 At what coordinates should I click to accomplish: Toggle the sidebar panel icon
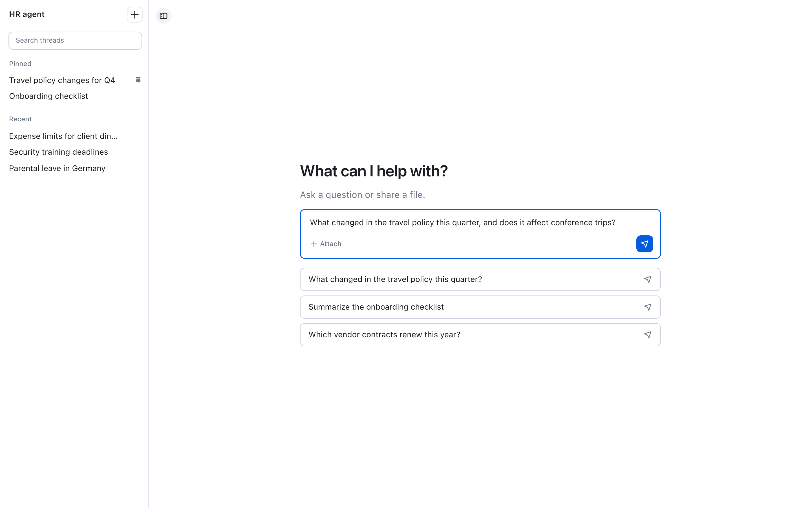164,16
